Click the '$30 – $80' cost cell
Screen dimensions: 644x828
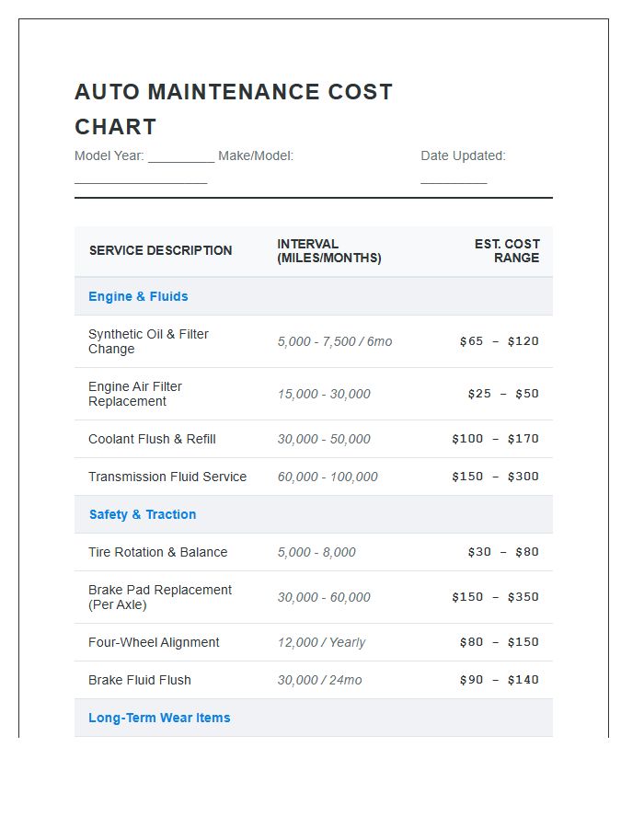point(503,552)
